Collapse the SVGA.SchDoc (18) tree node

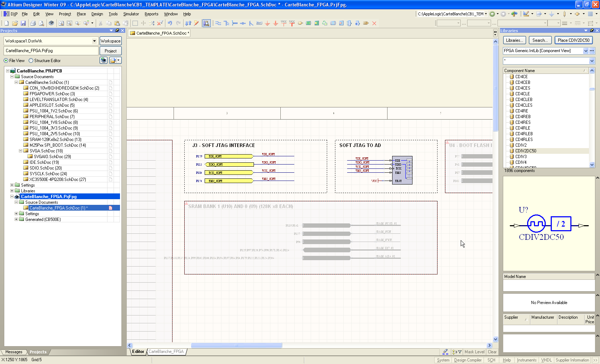coord(20,151)
